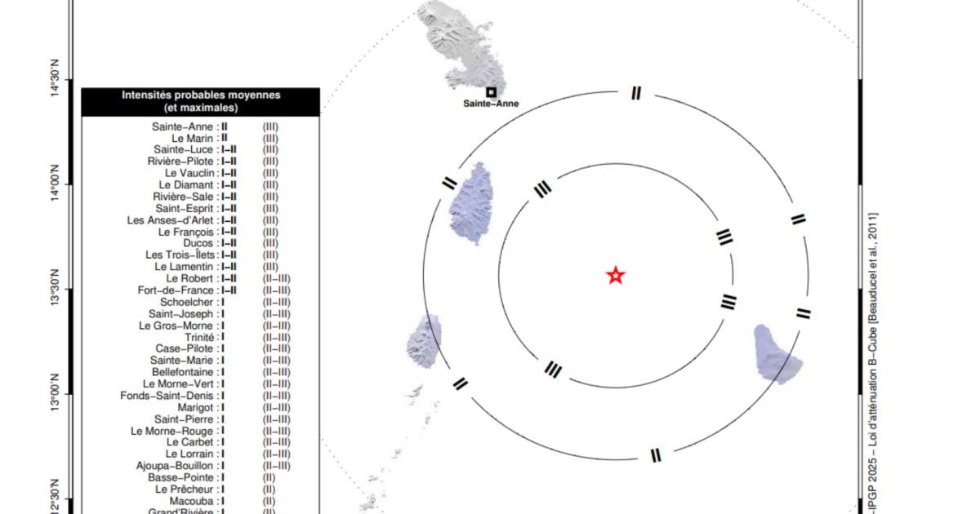Click the Sainte-Anne square map marker
Screen dimensions: 980x514
(x=491, y=92)
